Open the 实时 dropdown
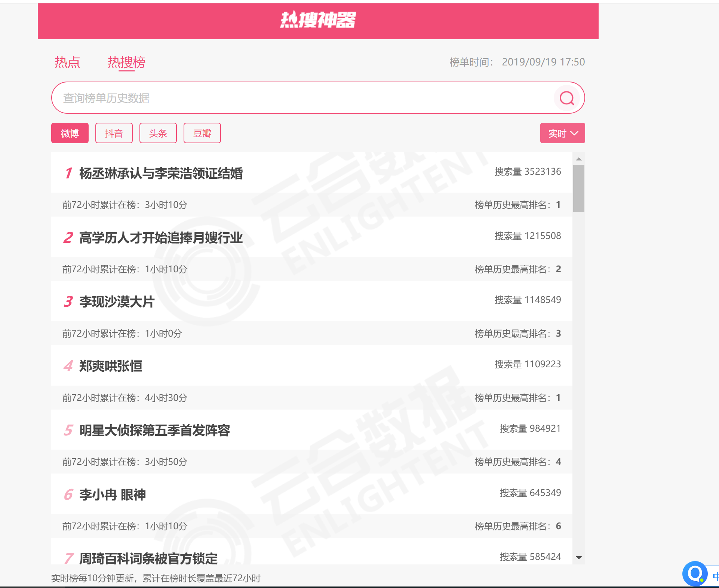The width and height of the screenshot is (719, 588). (x=563, y=133)
